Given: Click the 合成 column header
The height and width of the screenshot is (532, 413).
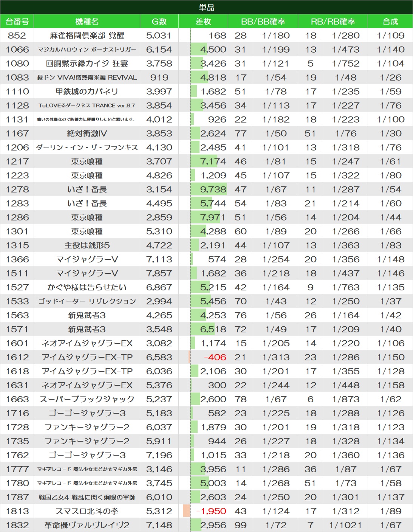Looking at the screenshot, I should 390,22.
